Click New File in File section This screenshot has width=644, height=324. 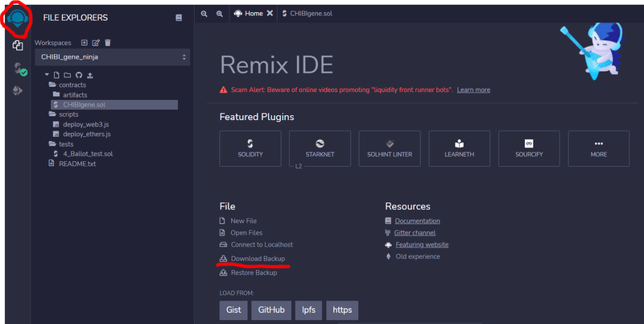[x=238, y=221]
